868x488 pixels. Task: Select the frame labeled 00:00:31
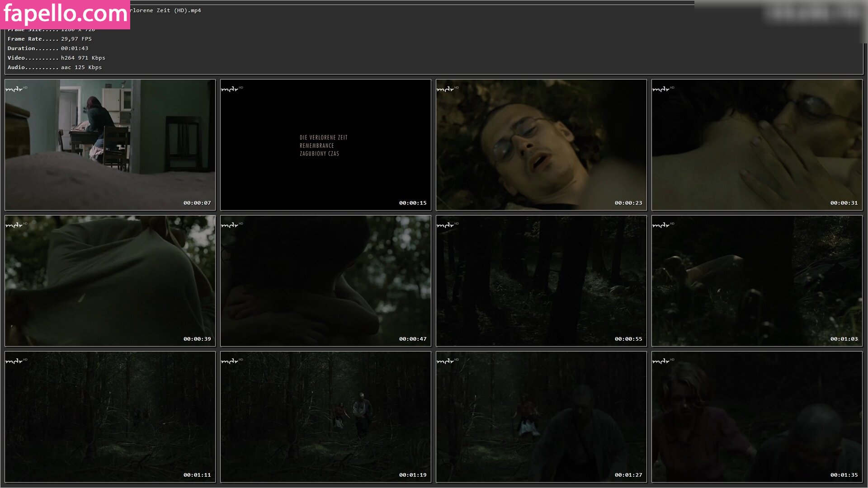tap(757, 145)
